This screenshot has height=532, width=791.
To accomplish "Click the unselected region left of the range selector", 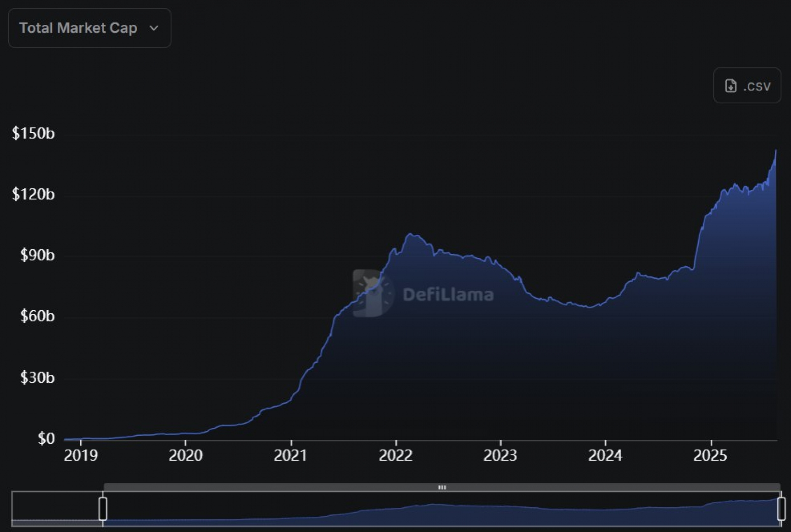I will coord(56,509).
